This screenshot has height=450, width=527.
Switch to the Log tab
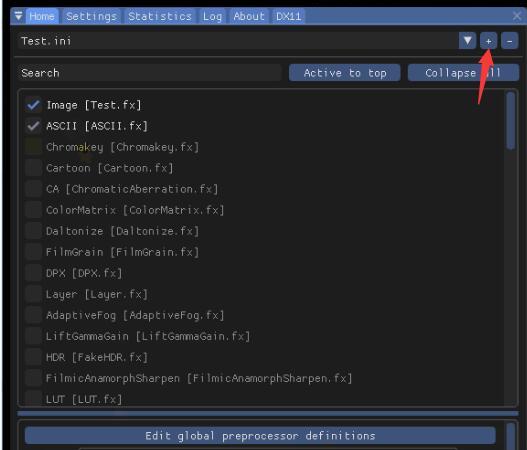click(212, 16)
